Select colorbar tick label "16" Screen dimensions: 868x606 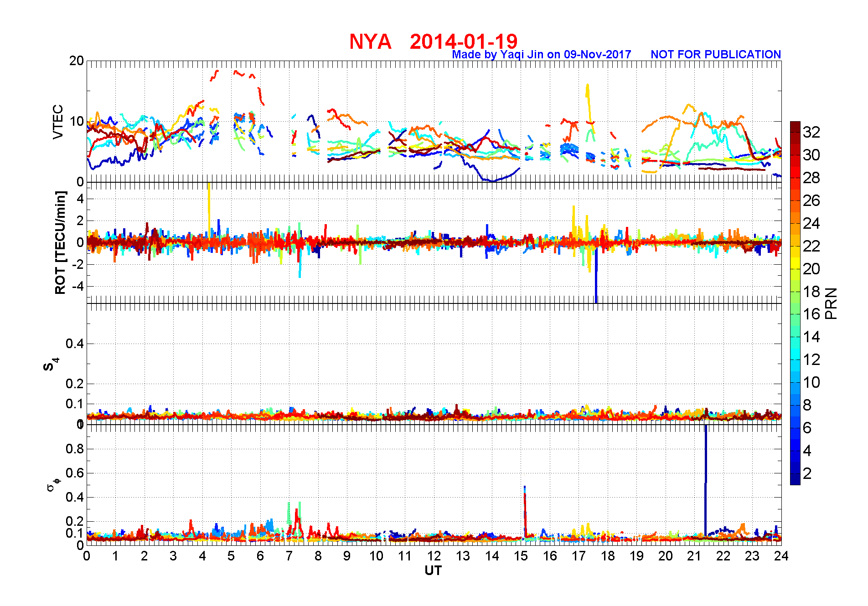tap(811, 314)
